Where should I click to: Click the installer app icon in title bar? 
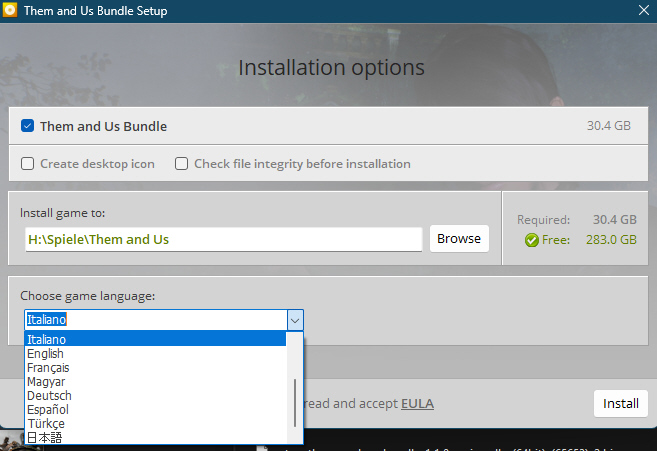click(x=10, y=10)
